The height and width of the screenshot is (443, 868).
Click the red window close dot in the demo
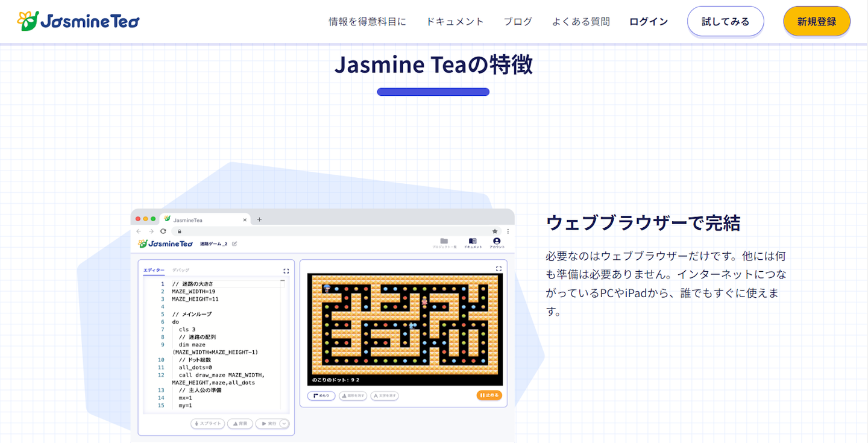[x=138, y=219]
